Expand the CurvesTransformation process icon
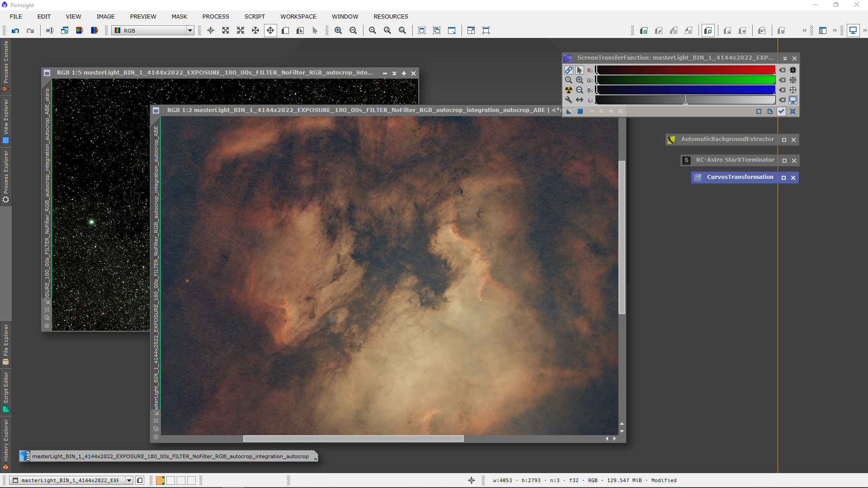Screen dimensions: 868x488 pyautogui.click(x=783, y=178)
